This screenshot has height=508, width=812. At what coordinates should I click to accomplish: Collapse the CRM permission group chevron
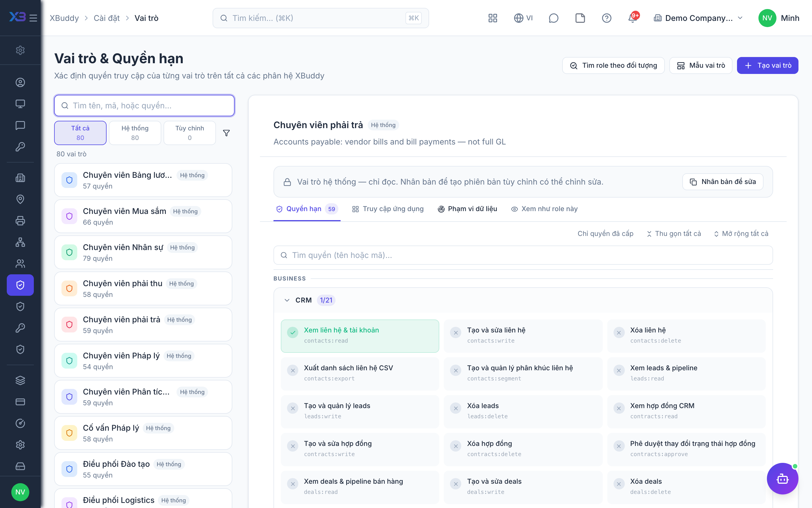click(287, 300)
